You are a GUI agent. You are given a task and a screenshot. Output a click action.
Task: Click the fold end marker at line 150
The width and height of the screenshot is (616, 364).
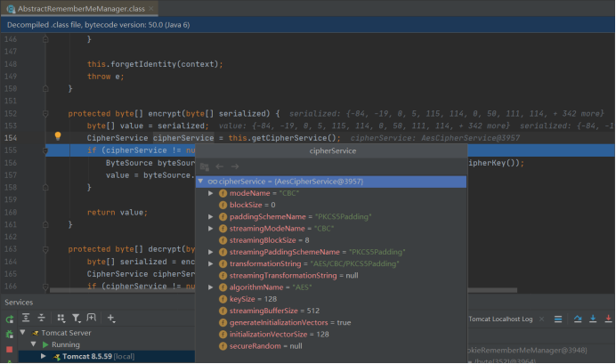(x=45, y=89)
